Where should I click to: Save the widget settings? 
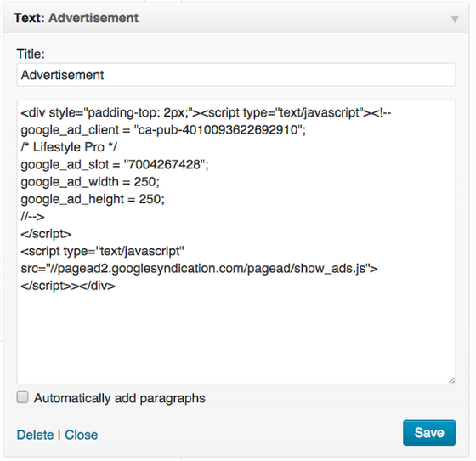click(429, 432)
